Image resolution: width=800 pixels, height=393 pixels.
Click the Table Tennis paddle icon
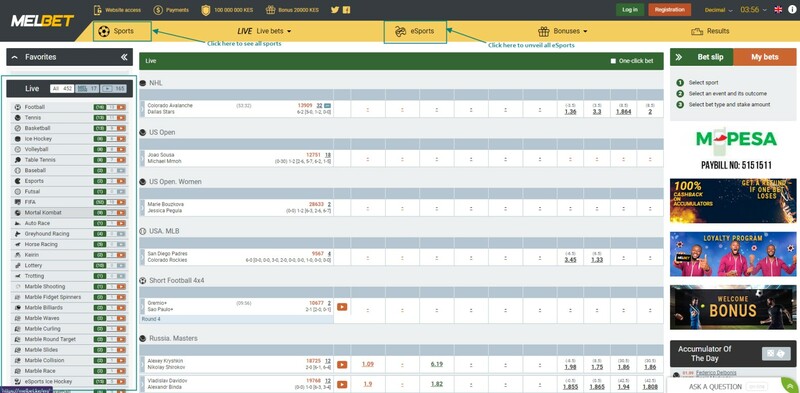(18, 160)
